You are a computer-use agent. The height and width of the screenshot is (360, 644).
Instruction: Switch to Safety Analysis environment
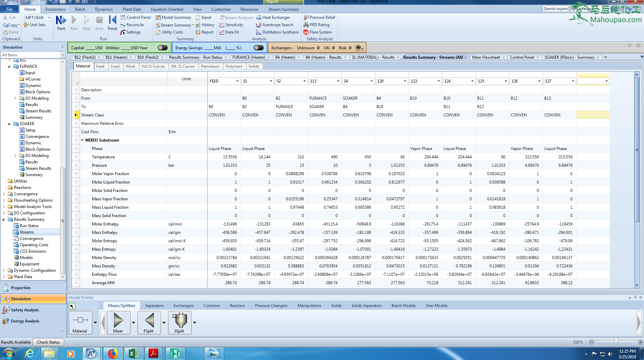(33, 310)
